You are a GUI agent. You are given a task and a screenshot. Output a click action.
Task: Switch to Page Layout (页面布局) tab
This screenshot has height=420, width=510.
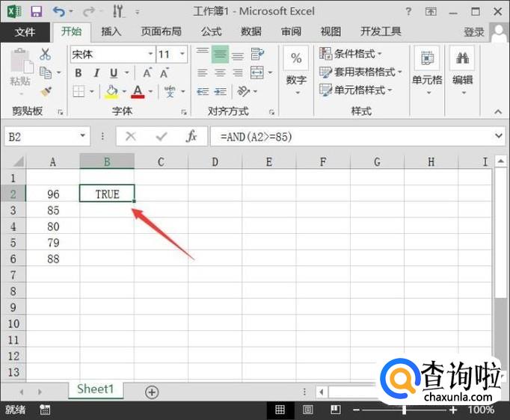tap(161, 31)
